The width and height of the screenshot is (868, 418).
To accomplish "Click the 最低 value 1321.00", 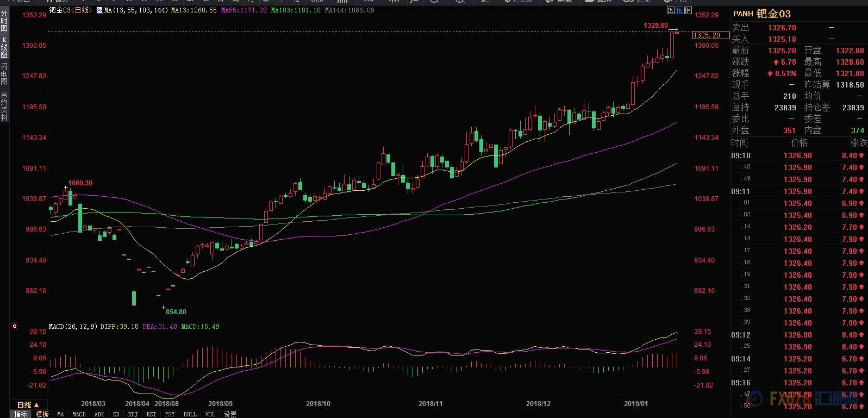I will tap(850, 73).
